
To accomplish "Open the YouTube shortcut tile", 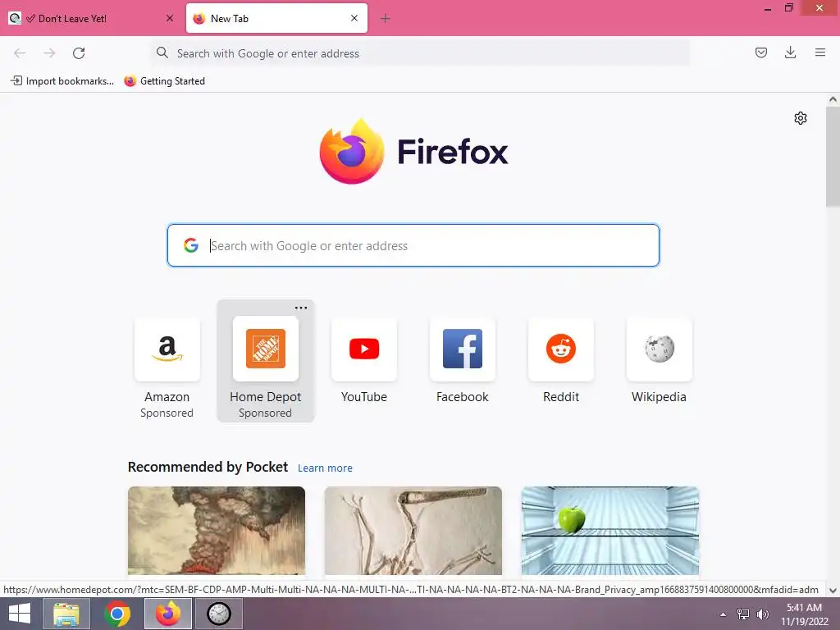I will [363, 361].
